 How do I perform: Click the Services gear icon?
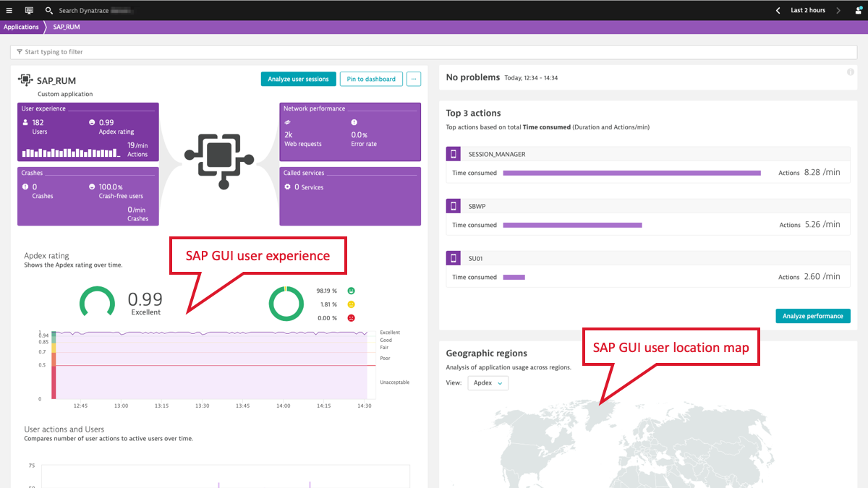tap(288, 187)
